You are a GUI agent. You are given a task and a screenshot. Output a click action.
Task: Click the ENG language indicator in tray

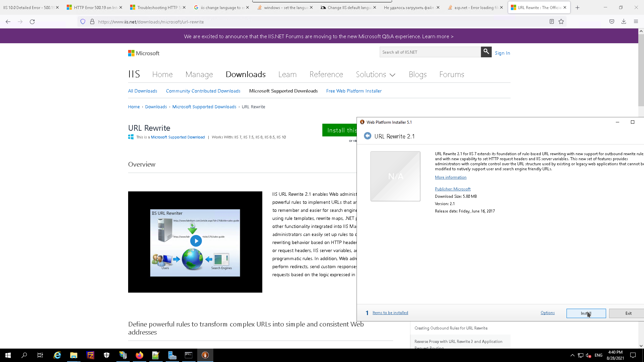[x=598, y=355]
